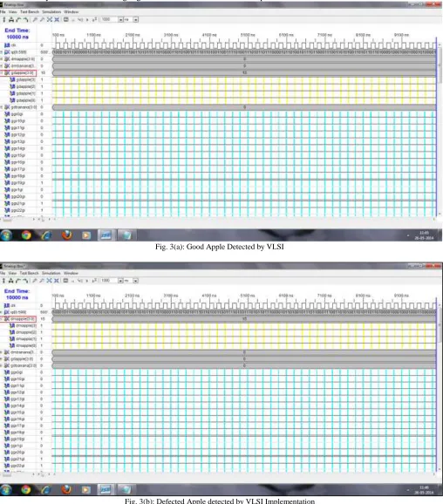Click the run arrow icon in Fig. 3(b) toolbar
443x504 pixels.
point(87,281)
